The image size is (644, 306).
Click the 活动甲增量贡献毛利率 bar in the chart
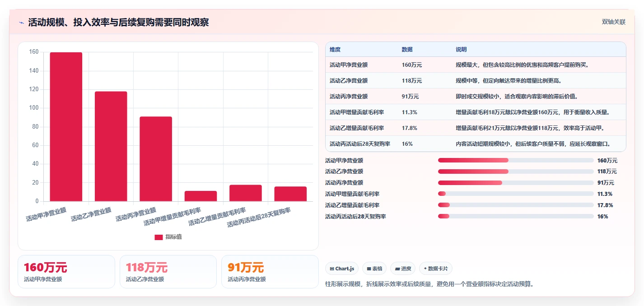[201, 196]
